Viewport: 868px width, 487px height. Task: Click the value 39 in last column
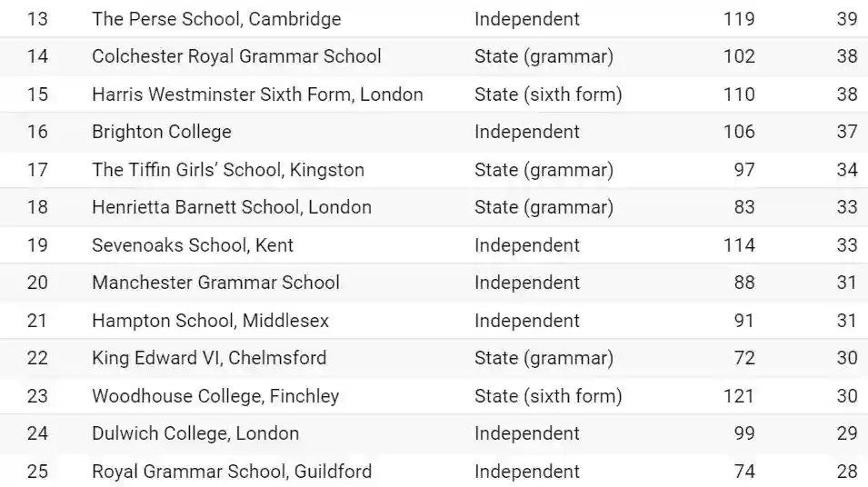(x=846, y=19)
